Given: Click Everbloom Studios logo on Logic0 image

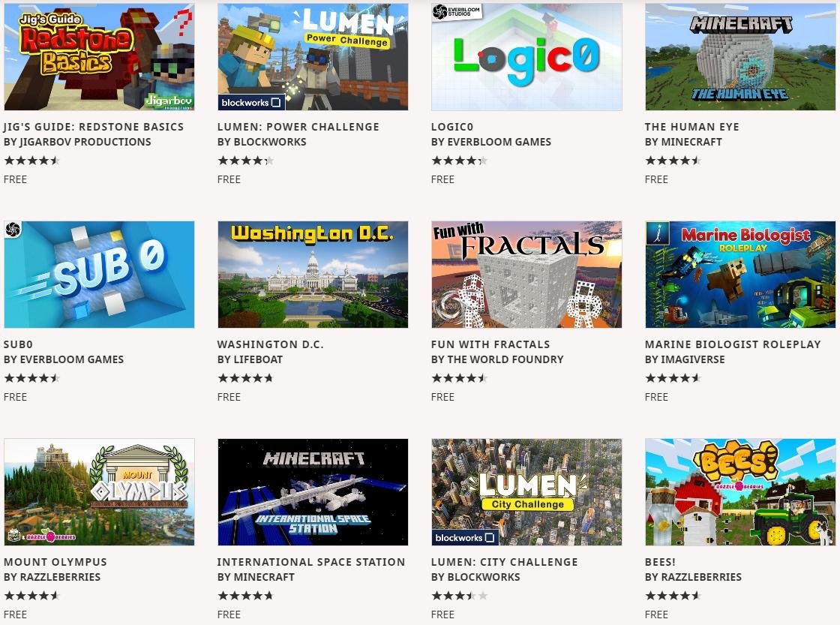Looking at the screenshot, I should coord(457,12).
